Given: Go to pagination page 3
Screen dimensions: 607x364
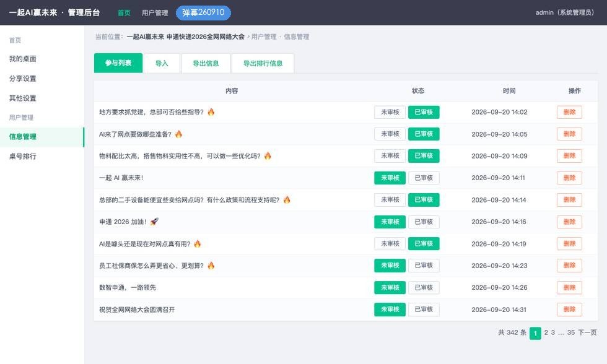Looking at the screenshot, I should (552, 332).
